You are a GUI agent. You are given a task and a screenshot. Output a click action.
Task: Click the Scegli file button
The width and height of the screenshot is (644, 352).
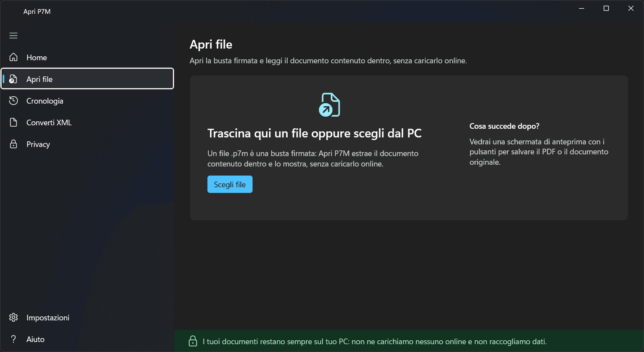click(x=230, y=184)
